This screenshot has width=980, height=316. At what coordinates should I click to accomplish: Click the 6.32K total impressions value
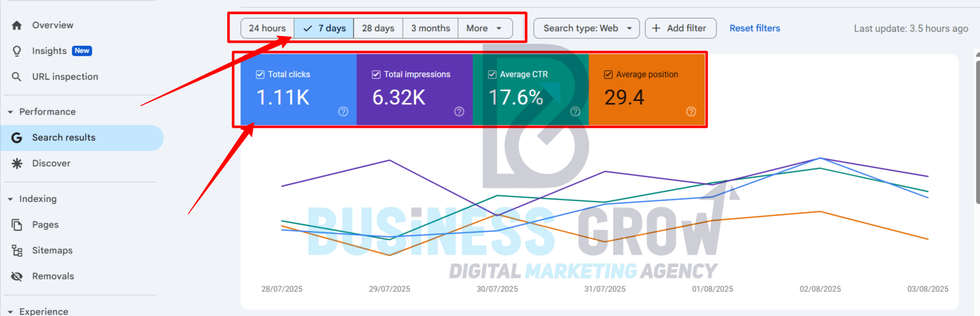click(399, 97)
